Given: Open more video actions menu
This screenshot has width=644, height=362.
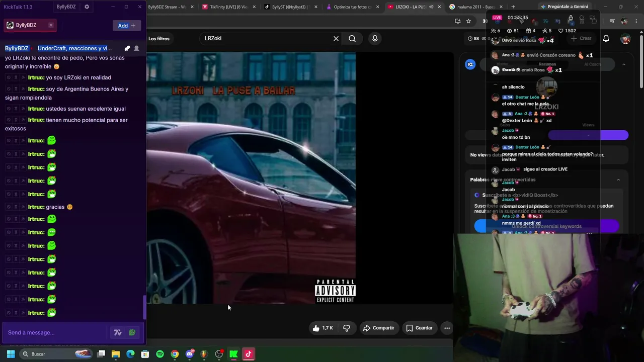Looking at the screenshot, I should [x=447, y=328].
